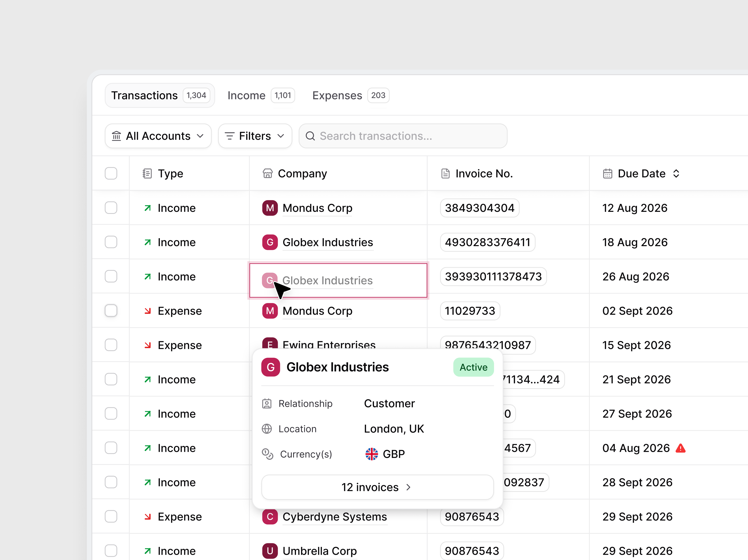Check the Cyberdyne Systems row checkbox
Screen dimensions: 748x560
click(111, 516)
